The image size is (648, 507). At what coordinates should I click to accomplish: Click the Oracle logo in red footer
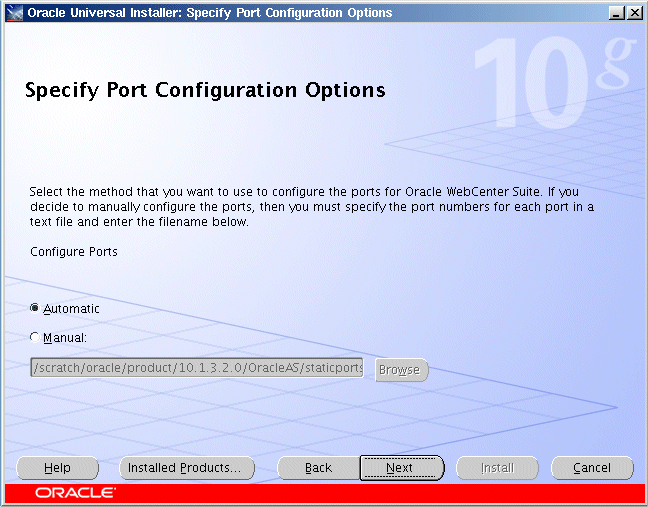[75, 493]
